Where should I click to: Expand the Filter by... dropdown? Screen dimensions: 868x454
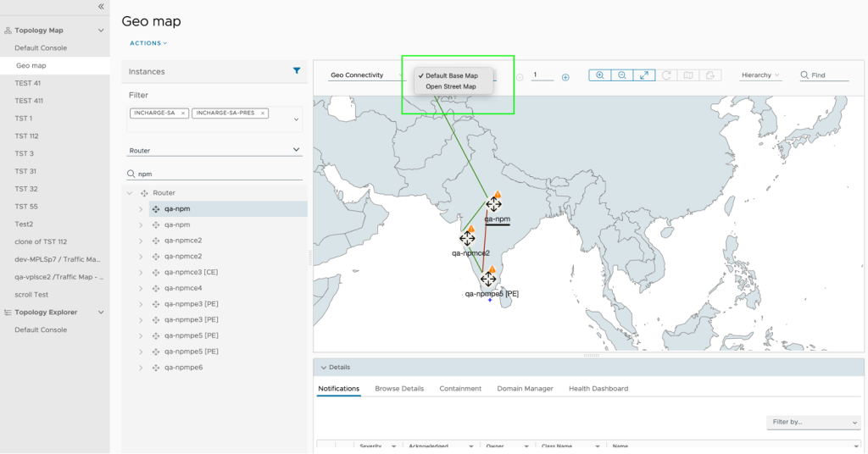(812, 422)
